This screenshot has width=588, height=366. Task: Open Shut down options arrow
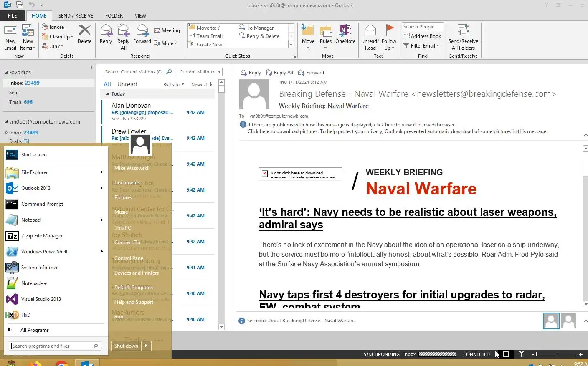146,346
